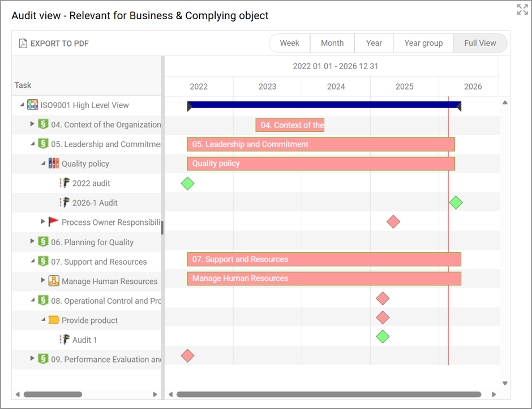The height and width of the screenshot is (409, 532).
Task: Click the PDF icon next to Export
Action: [x=22, y=43]
